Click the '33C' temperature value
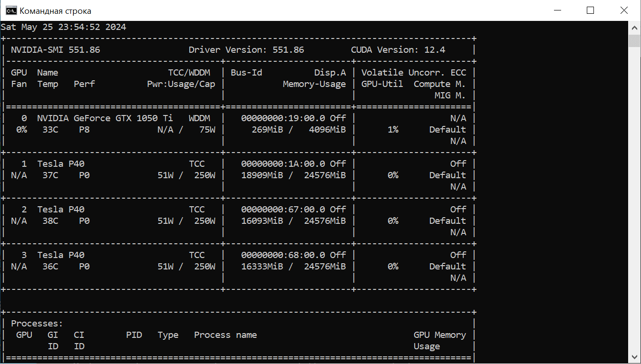 50,130
